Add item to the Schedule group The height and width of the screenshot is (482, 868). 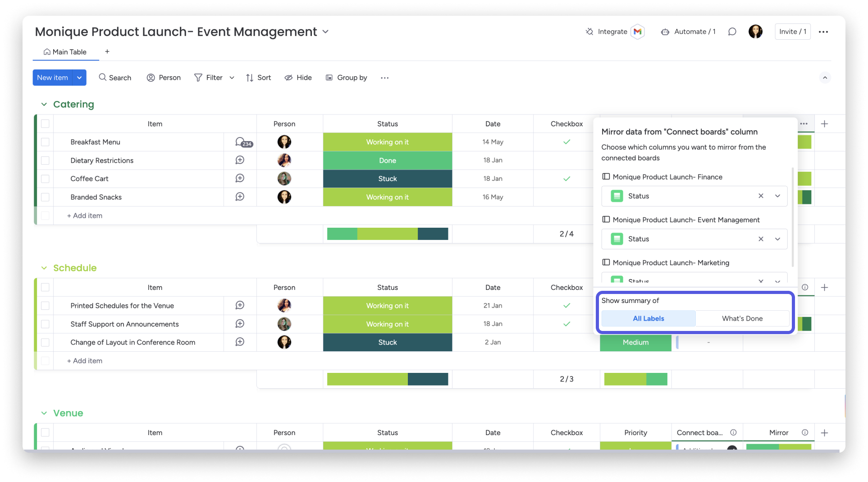[x=85, y=361]
